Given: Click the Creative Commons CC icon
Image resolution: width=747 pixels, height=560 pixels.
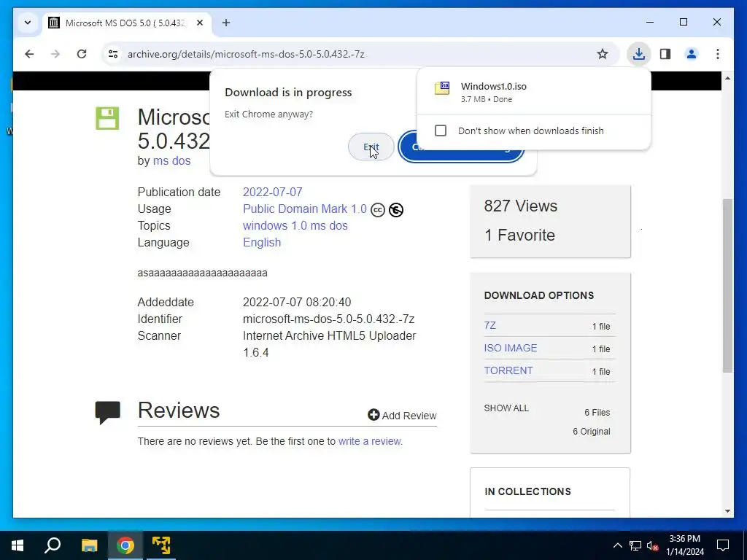Looking at the screenshot, I should tap(378, 210).
